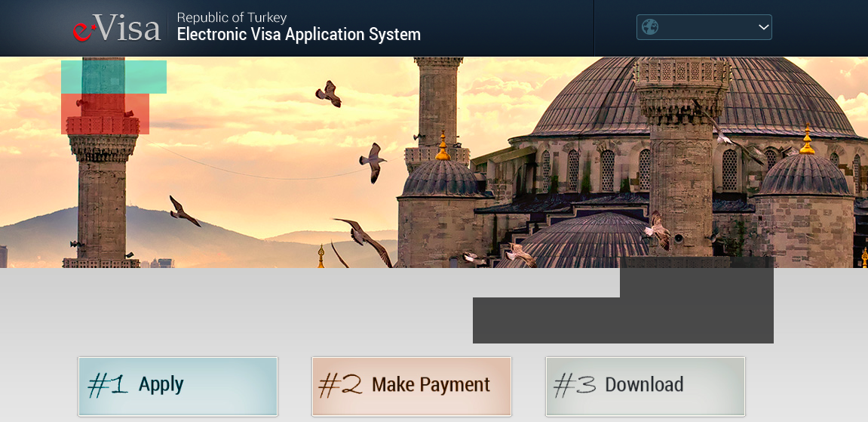Open the language selection combo box
The height and width of the screenshot is (422, 868).
(x=704, y=27)
